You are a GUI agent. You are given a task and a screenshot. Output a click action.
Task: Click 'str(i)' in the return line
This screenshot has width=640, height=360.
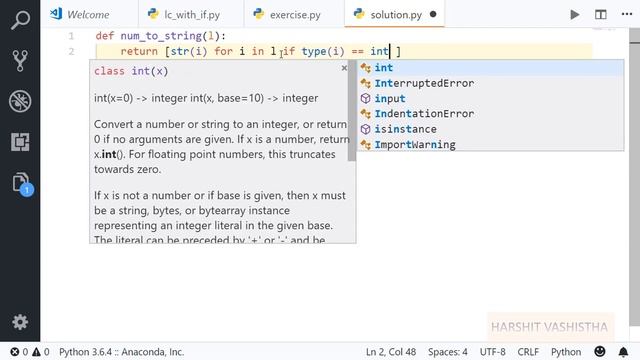pyautogui.click(x=189, y=51)
